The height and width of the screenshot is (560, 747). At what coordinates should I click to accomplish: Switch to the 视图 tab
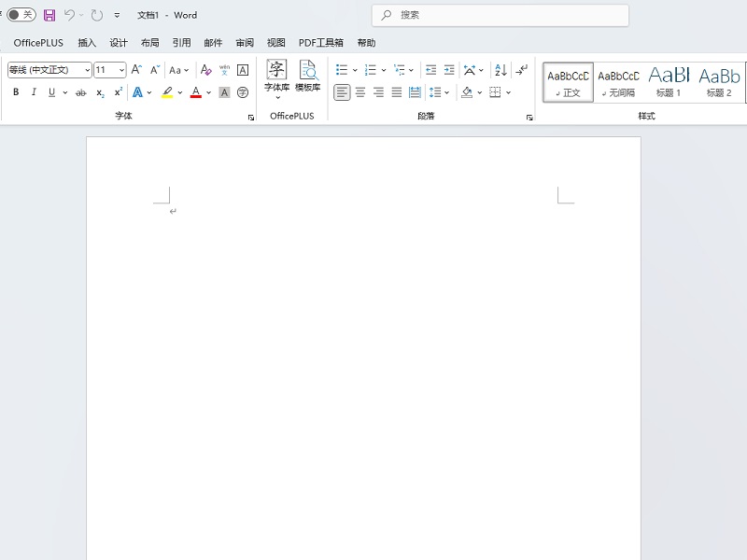tap(276, 43)
